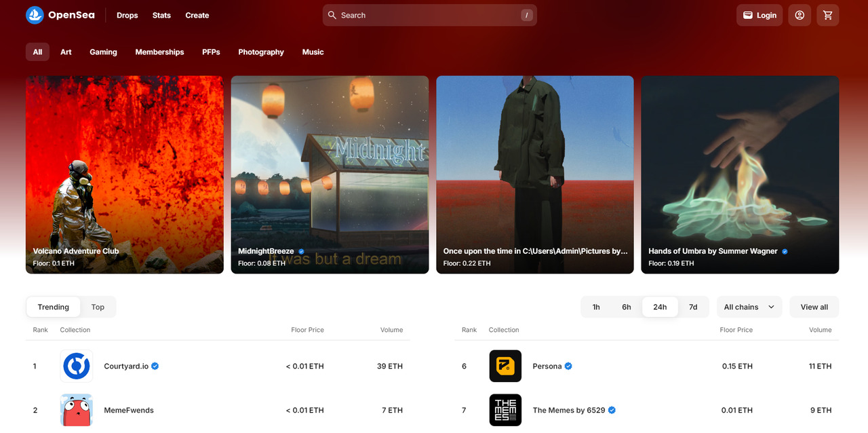
Task: Open the Stats menu
Action: pos(161,15)
